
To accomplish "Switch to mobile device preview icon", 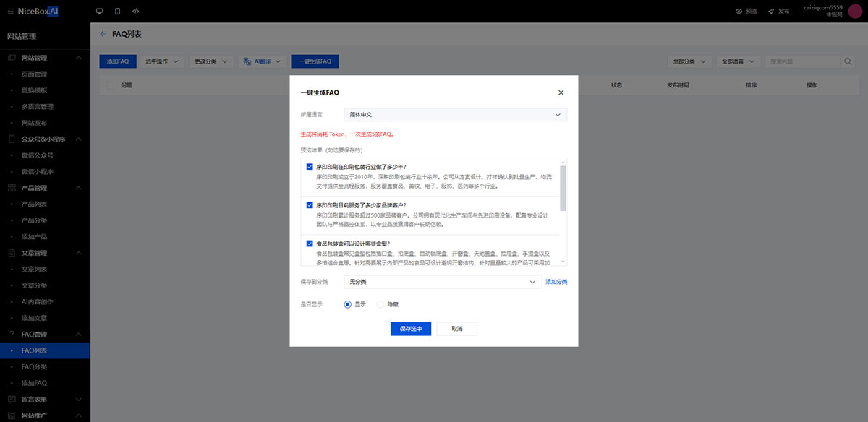I will (117, 12).
